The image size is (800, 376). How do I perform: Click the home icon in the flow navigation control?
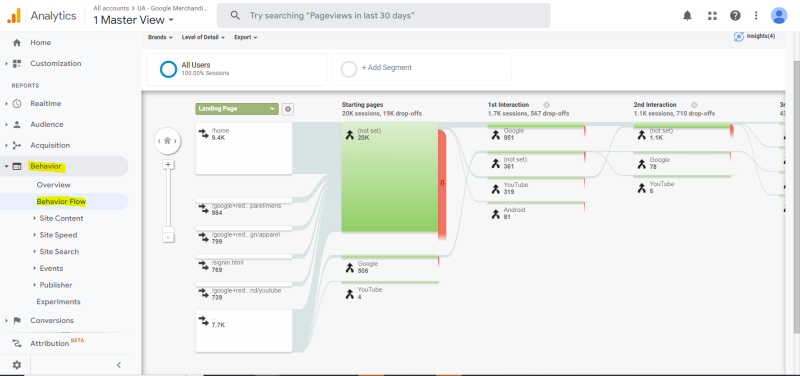(167, 141)
